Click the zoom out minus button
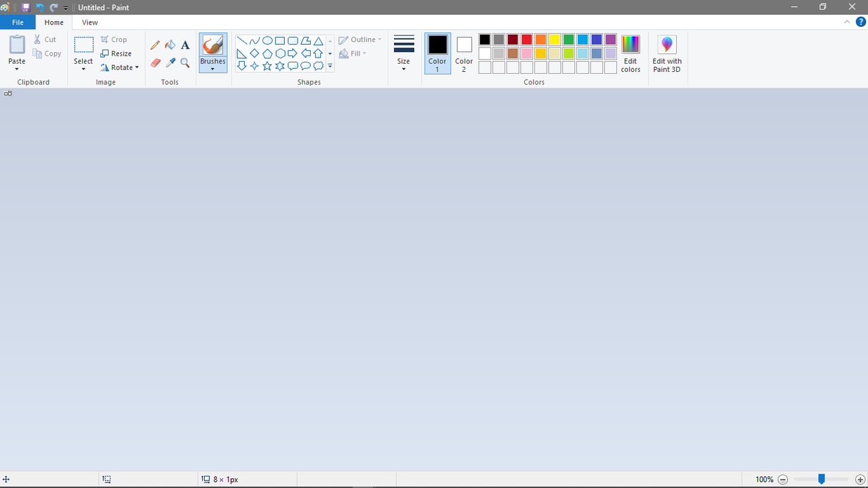Screen dimensions: 868x488 coord(783,479)
